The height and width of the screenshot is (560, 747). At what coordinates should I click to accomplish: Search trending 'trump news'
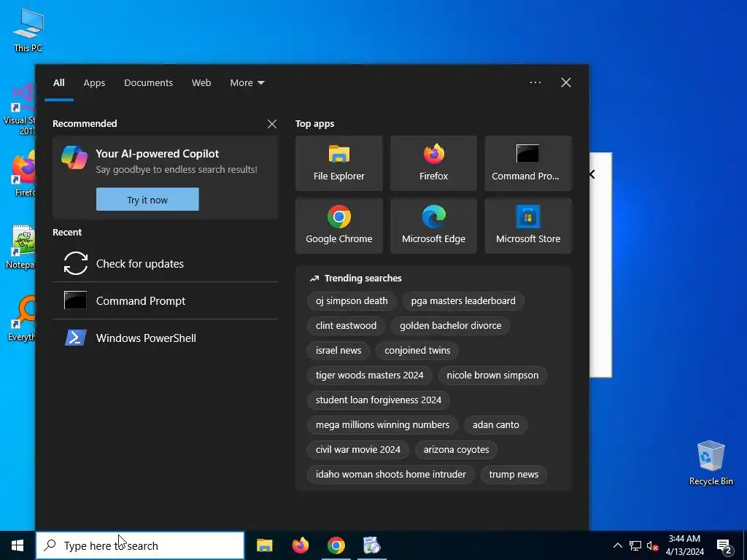[x=514, y=474]
